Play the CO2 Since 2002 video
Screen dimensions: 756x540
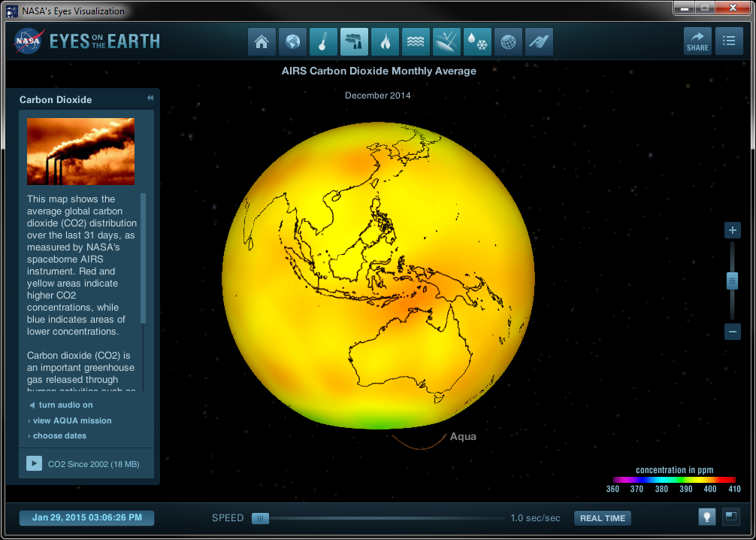[x=35, y=463]
